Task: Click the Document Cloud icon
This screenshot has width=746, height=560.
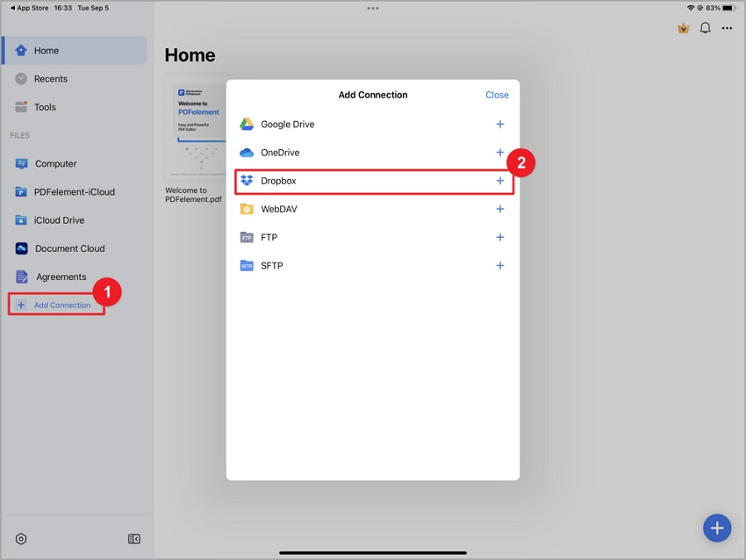Action: 21,248
